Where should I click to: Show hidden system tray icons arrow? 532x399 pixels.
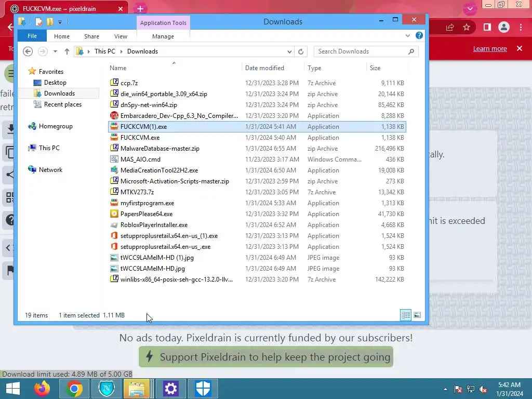445,389
